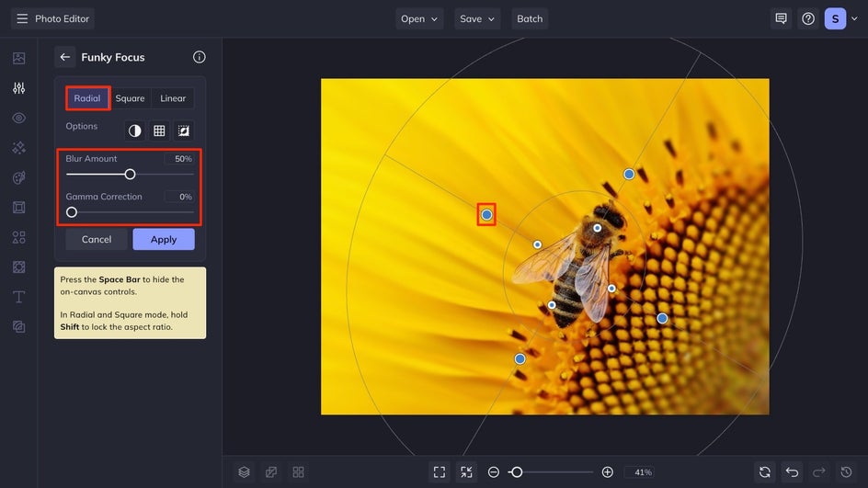The height and width of the screenshot is (488, 868).
Task: Toggle the crop-style third option icon
Action: coord(184,131)
